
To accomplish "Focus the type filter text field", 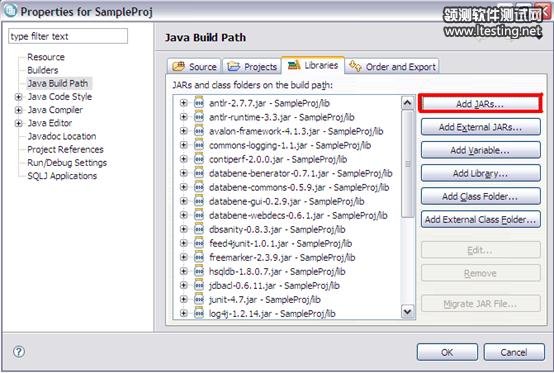I will [68, 36].
